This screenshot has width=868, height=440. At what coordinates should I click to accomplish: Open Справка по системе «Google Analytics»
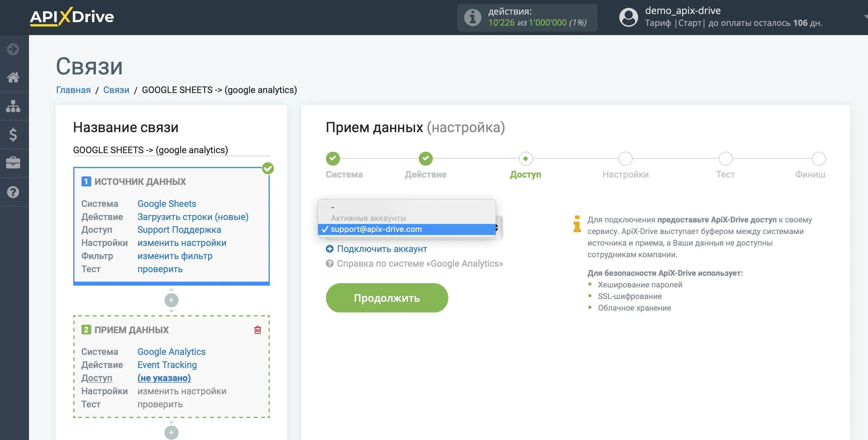tap(420, 263)
